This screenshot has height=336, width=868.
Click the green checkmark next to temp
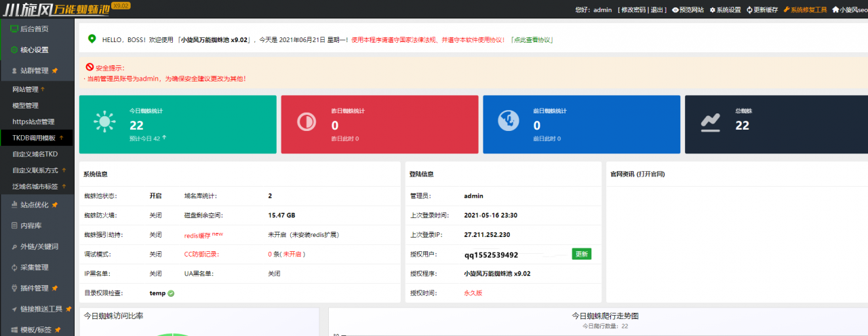click(x=171, y=293)
